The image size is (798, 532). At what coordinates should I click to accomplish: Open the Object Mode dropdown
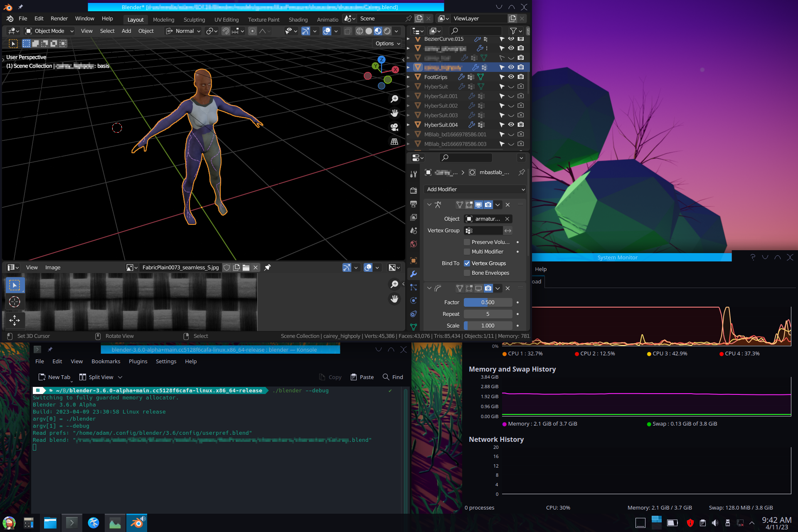tap(49, 31)
